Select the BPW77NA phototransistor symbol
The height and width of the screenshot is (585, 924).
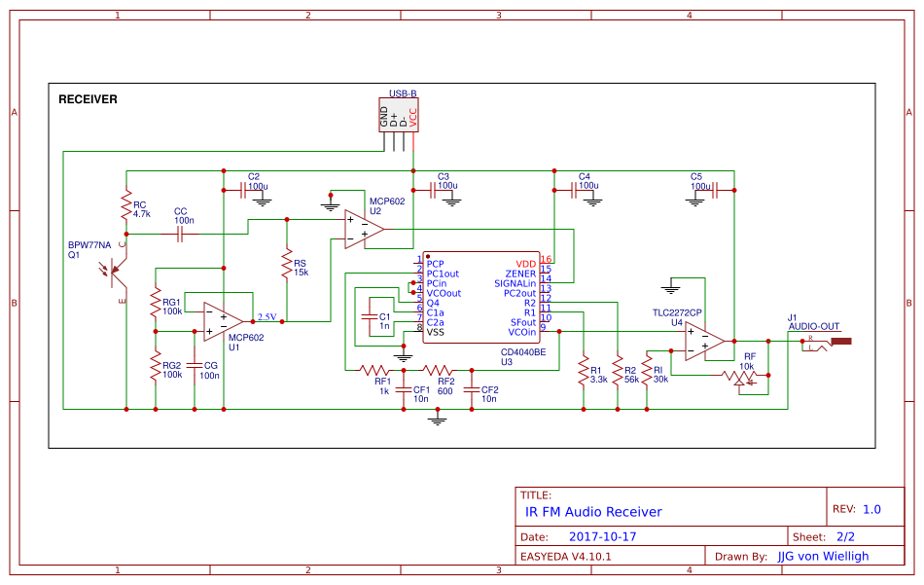point(114,271)
